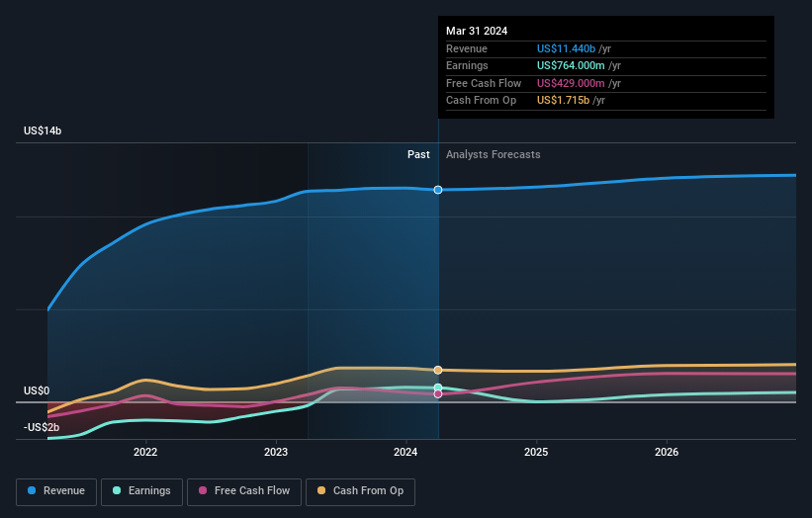Click the pink Free Cash Flow legend dot
Screen dimensions: 812x518
203,490
